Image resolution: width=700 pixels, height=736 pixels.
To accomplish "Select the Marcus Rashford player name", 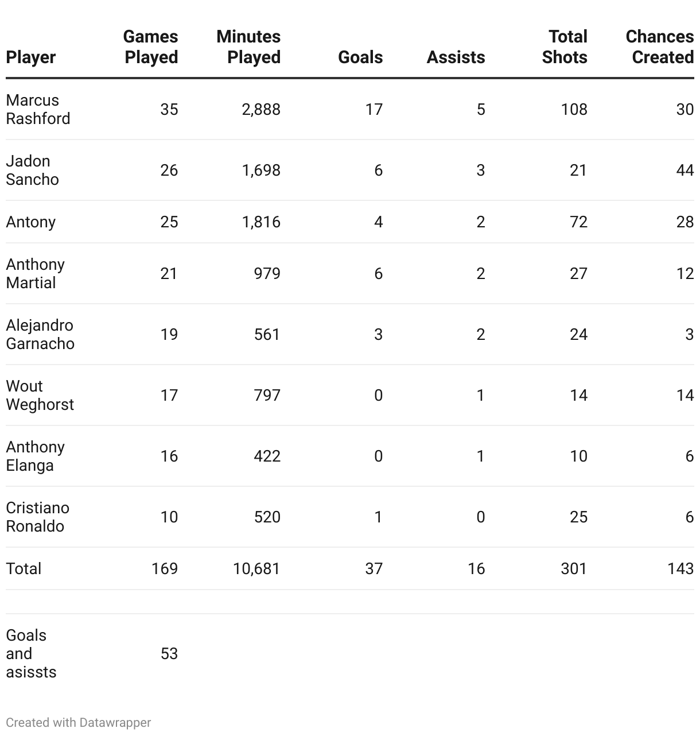I will coord(38,109).
